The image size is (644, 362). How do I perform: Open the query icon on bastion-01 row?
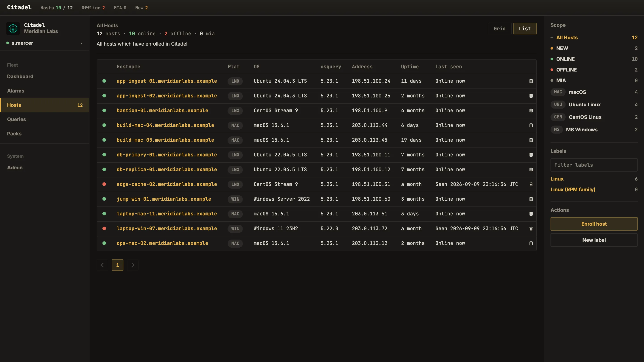pyautogui.click(x=531, y=111)
